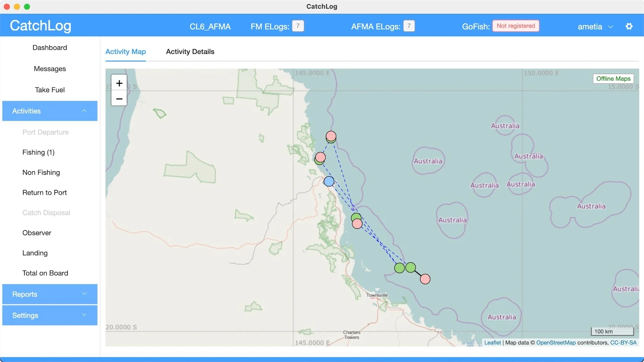Open Fishing (1) activities

(39, 152)
